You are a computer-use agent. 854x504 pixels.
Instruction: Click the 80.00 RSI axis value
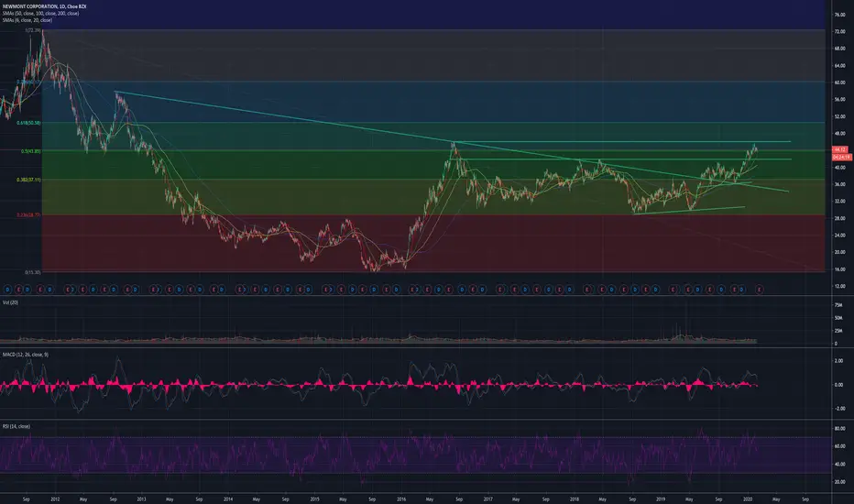(x=839, y=429)
